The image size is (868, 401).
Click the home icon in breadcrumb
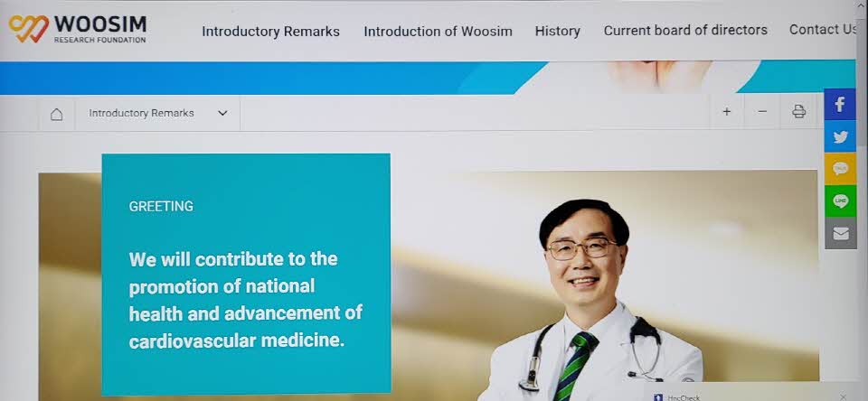56,114
